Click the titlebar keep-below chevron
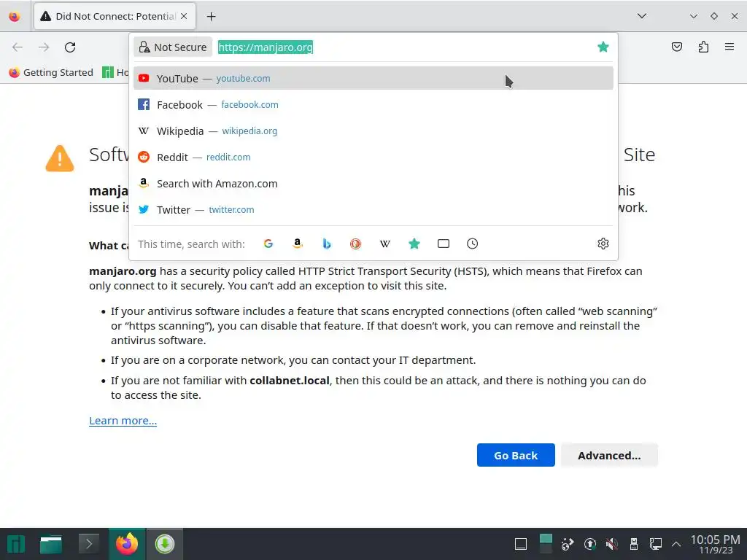This screenshot has height=560, width=747. (694, 16)
